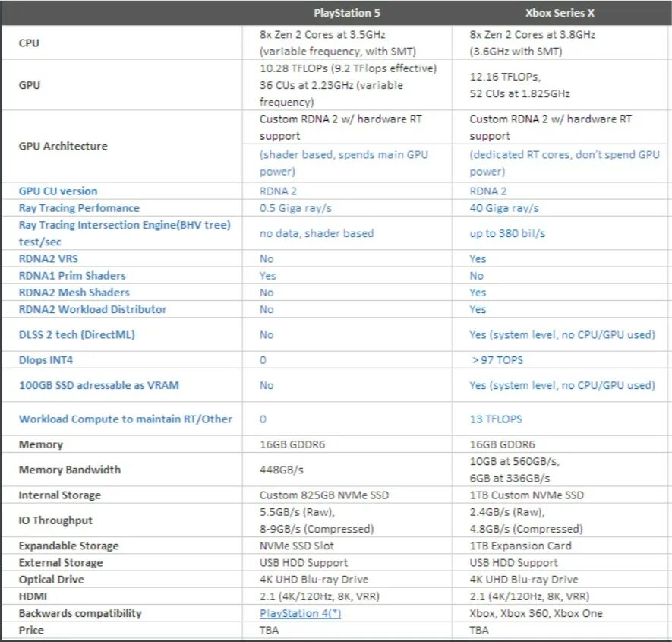Click the 13 TFLOPS cell
672x642 pixels.
[496, 419]
